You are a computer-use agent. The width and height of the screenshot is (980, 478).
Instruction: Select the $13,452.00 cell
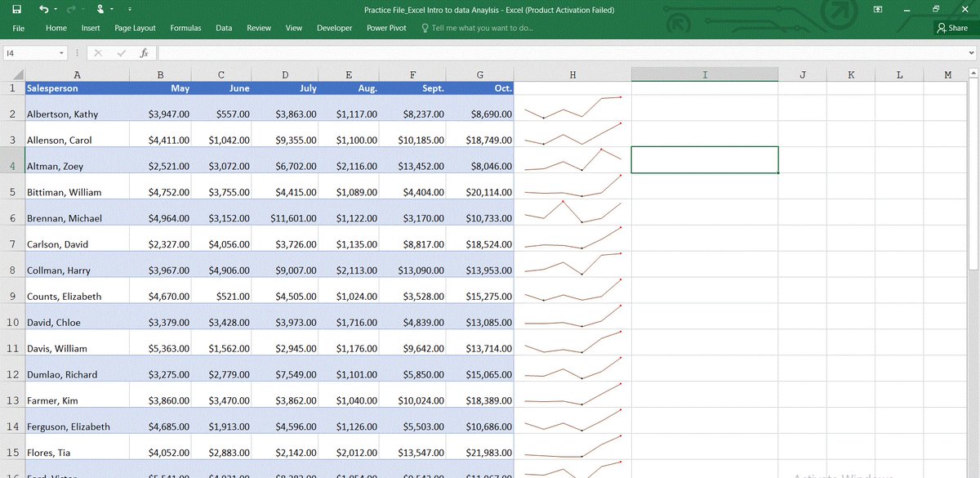coord(413,160)
